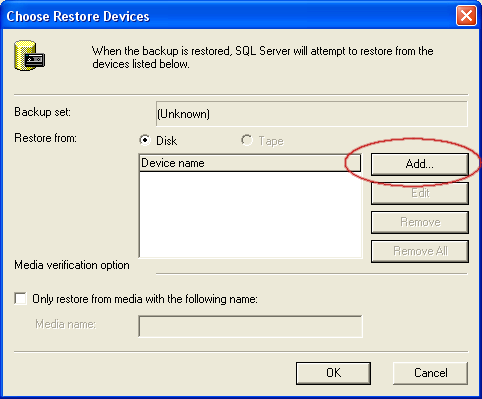Click the database backup tape icon

pyautogui.click(x=29, y=56)
